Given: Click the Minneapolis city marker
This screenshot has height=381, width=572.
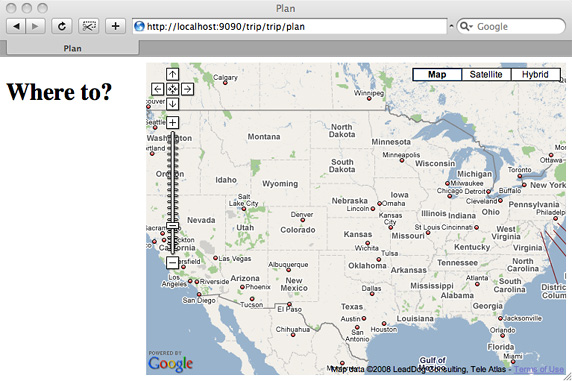Looking at the screenshot, I should point(402,160).
